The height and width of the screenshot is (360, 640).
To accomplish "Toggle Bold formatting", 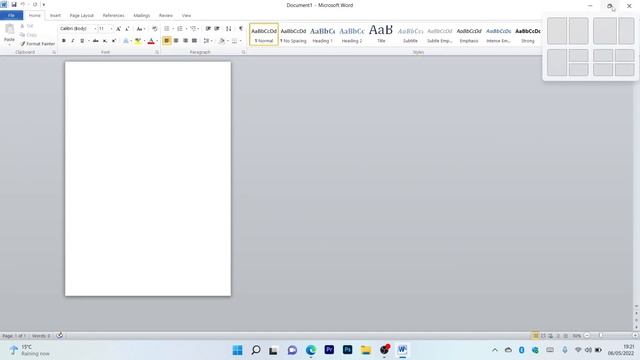I will click(64, 41).
